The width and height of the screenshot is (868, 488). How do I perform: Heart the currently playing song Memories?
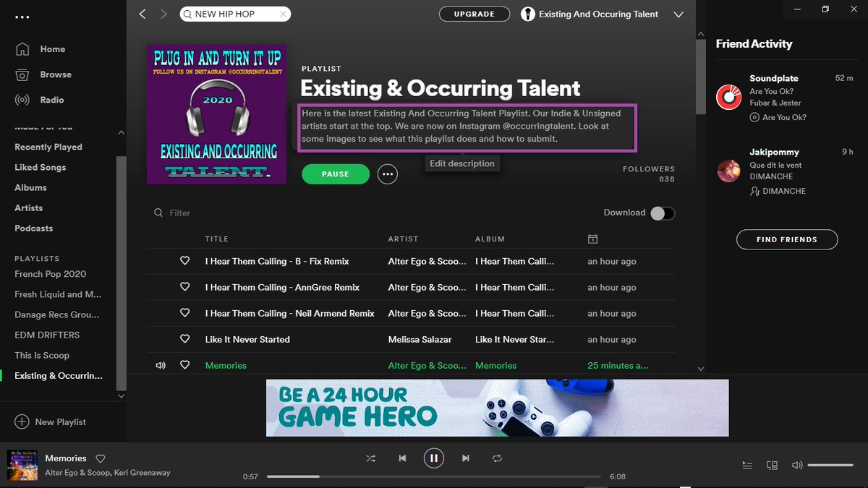101,458
